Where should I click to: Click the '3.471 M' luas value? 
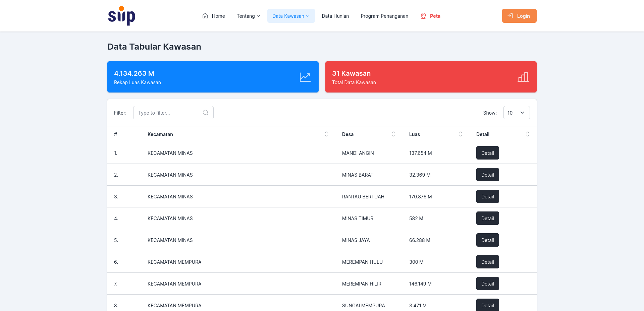[418, 306]
